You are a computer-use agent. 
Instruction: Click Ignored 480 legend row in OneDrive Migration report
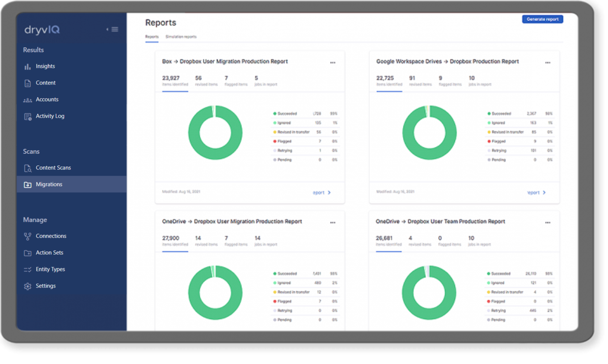pyautogui.click(x=305, y=283)
